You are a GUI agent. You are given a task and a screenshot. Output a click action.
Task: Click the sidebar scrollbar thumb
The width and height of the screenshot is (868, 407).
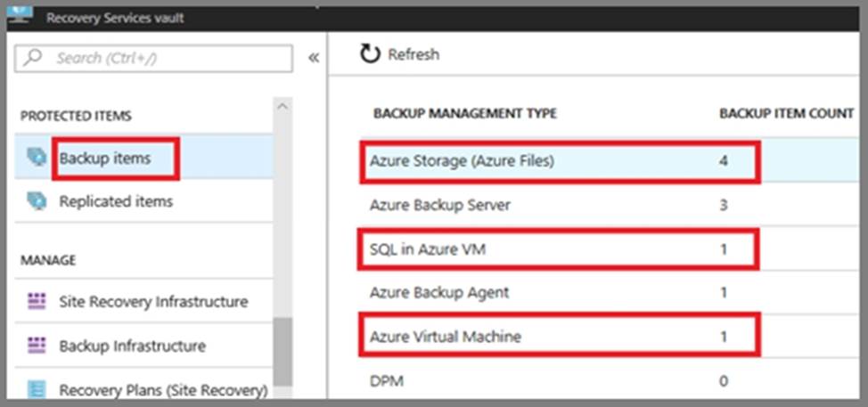[x=283, y=352]
